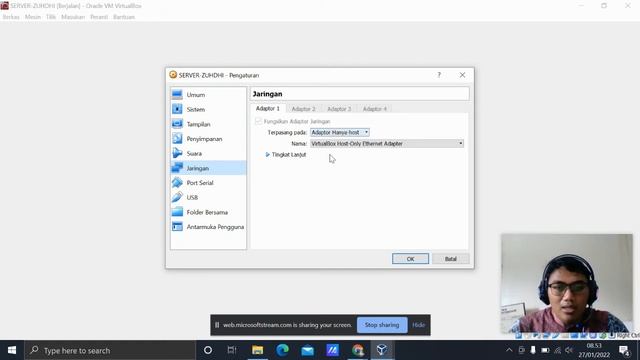Click the Jaringan heading text

(x=267, y=94)
